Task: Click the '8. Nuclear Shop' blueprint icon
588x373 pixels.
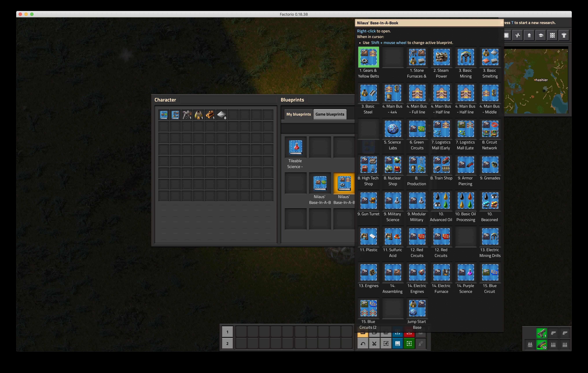Action: (x=393, y=165)
